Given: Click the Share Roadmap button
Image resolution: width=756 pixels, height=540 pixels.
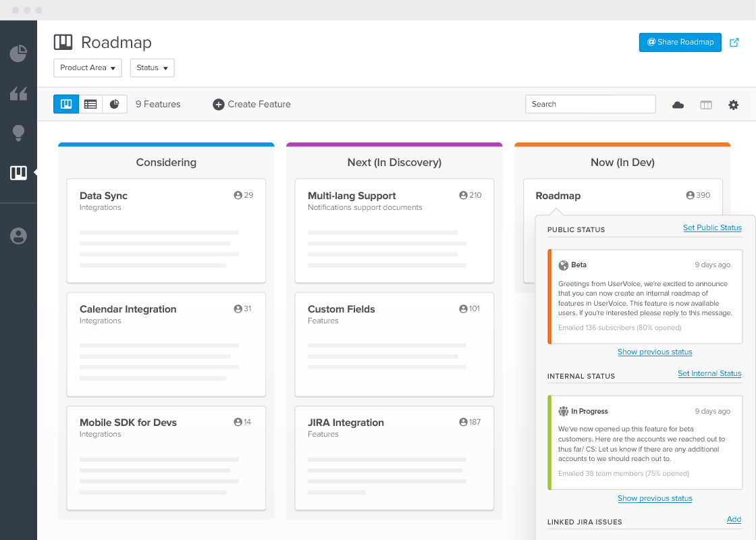Looking at the screenshot, I should 680,43.
